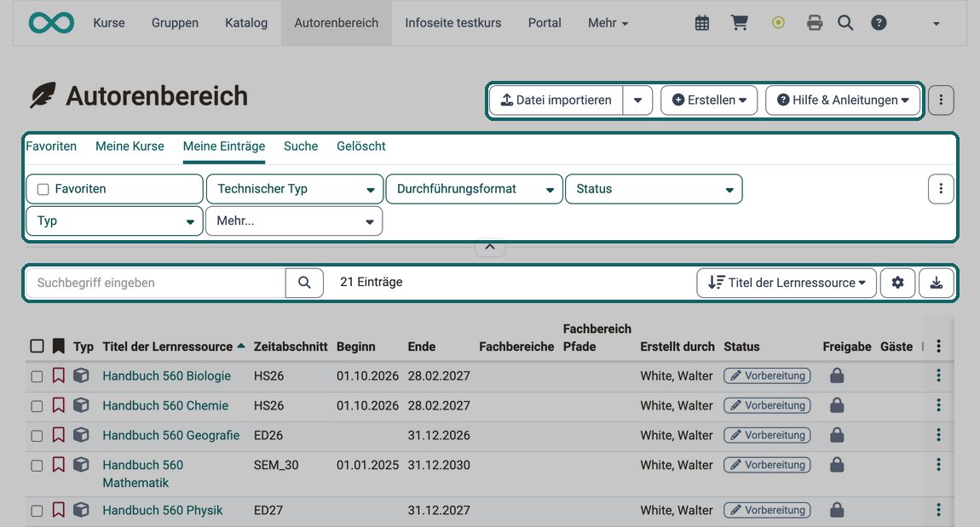Screen dimensions: 980x527
Task: Open actions menu for Handbuch 560 Physik
Action: pyautogui.click(x=938, y=509)
